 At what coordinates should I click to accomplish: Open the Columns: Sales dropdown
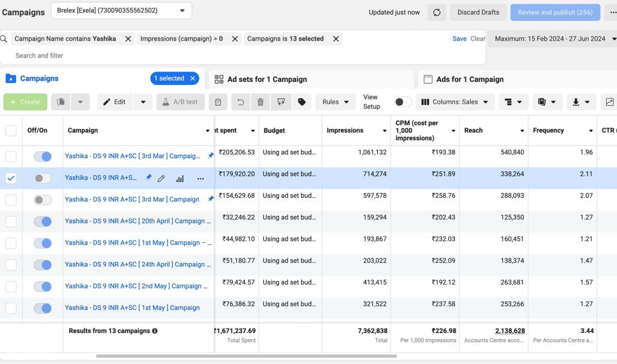coord(455,102)
